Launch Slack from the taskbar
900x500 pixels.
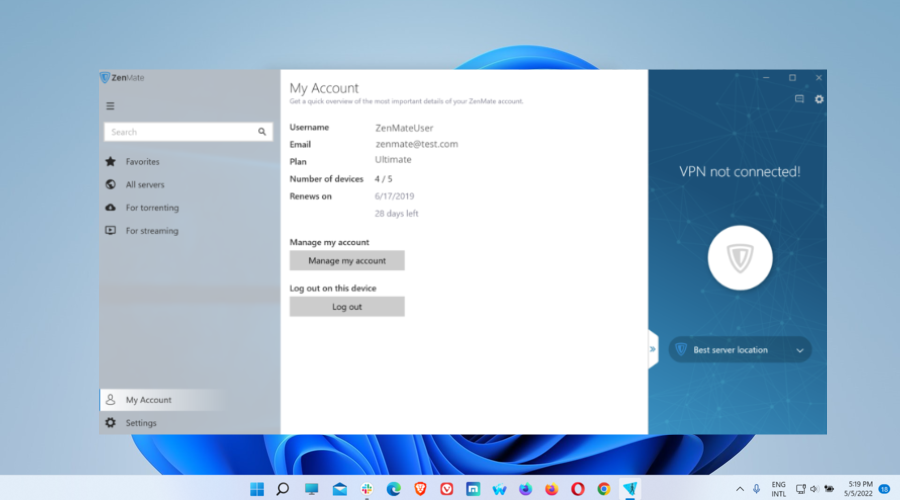coord(367,489)
